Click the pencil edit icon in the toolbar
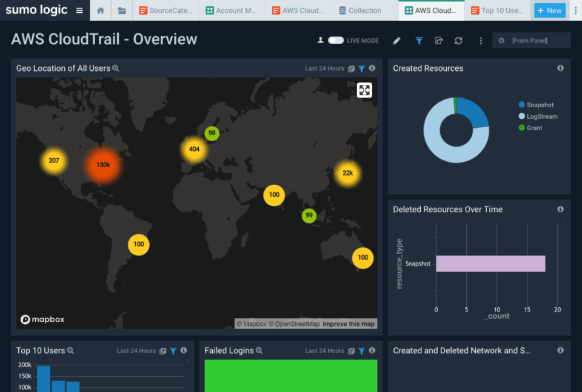The image size is (582, 392). point(396,41)
